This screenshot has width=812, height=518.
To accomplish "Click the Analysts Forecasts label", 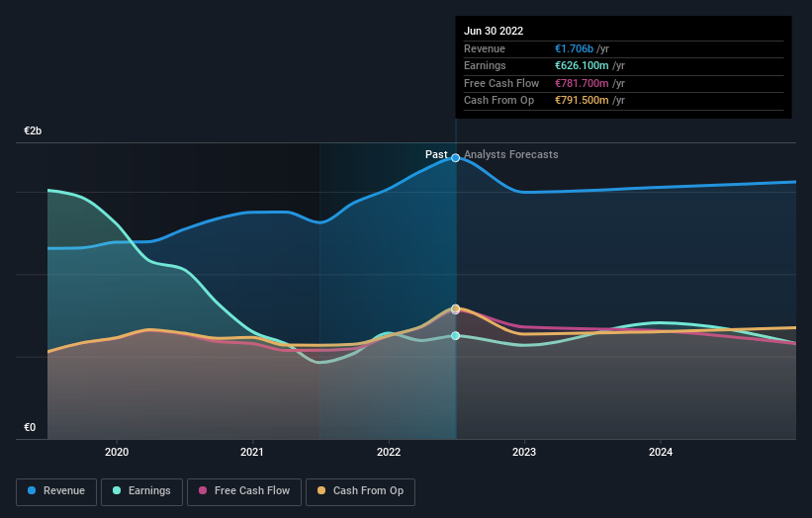I will pyautogui.click(x=511, y=154).
